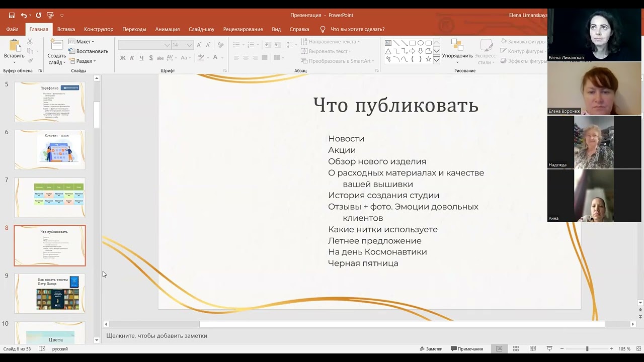Image resolution: width=644 pixels, height=362 pixels.
Task: Start slideshow from beginning quick access icon
Action: tap(50, 16)
